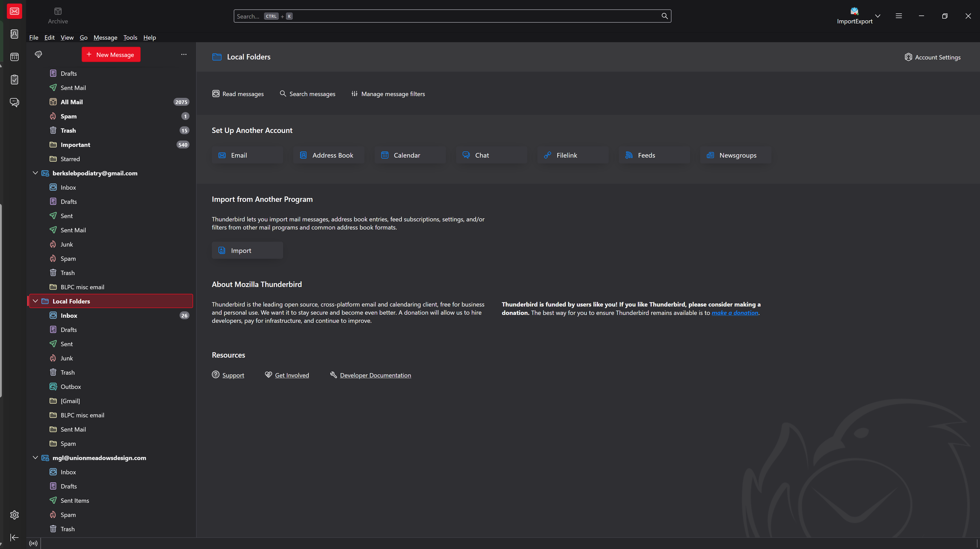Open the Calendar space in sidebar
Viewport: 980px width, 549px height.
tap(14, 57)
